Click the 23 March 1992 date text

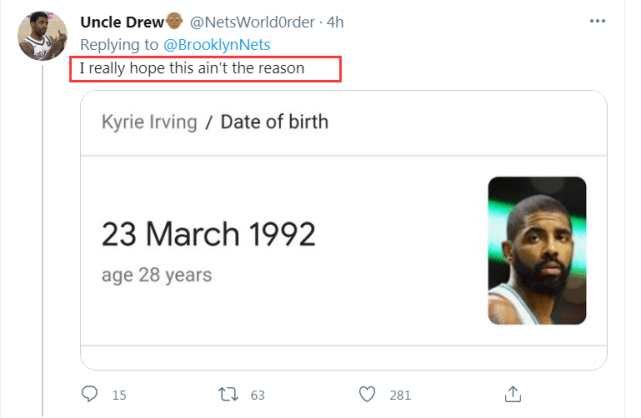(209, 235)
